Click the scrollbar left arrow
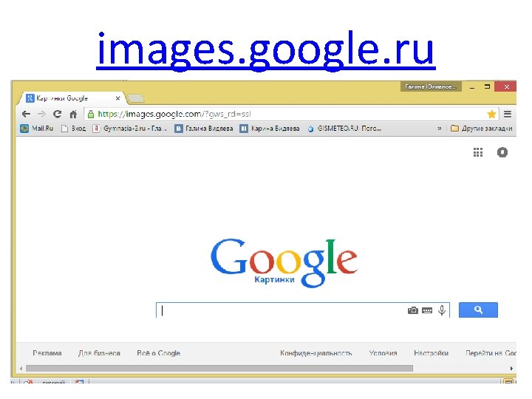 point(21,369)
